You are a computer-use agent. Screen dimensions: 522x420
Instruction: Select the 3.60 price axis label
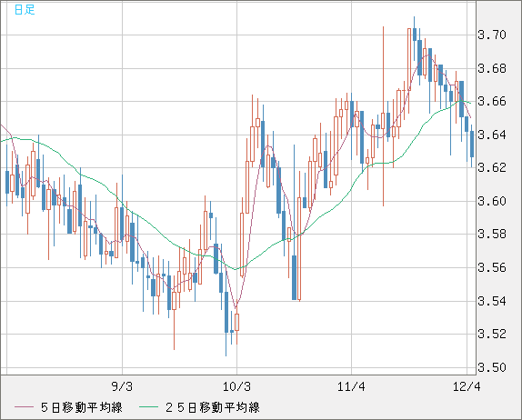(492, 201)
